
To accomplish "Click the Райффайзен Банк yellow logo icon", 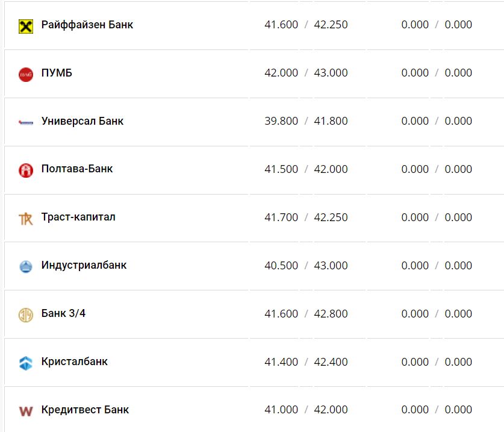I will (25, 26).
